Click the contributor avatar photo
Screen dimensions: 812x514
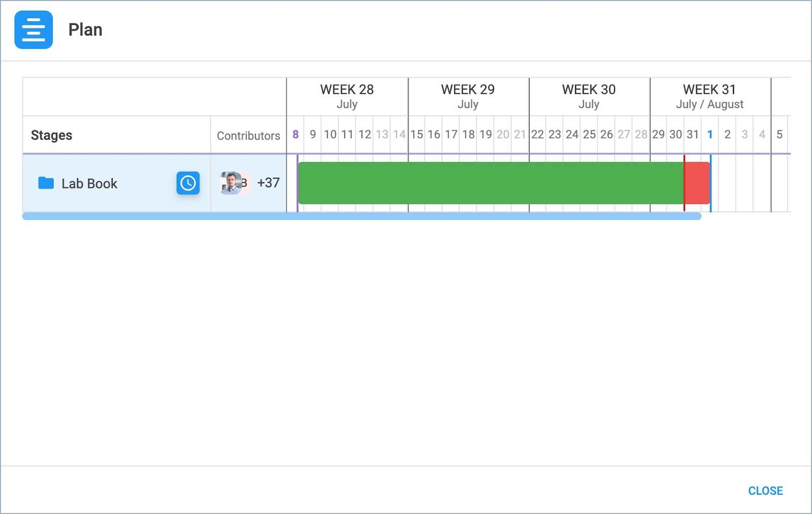[x=231, y=183]
